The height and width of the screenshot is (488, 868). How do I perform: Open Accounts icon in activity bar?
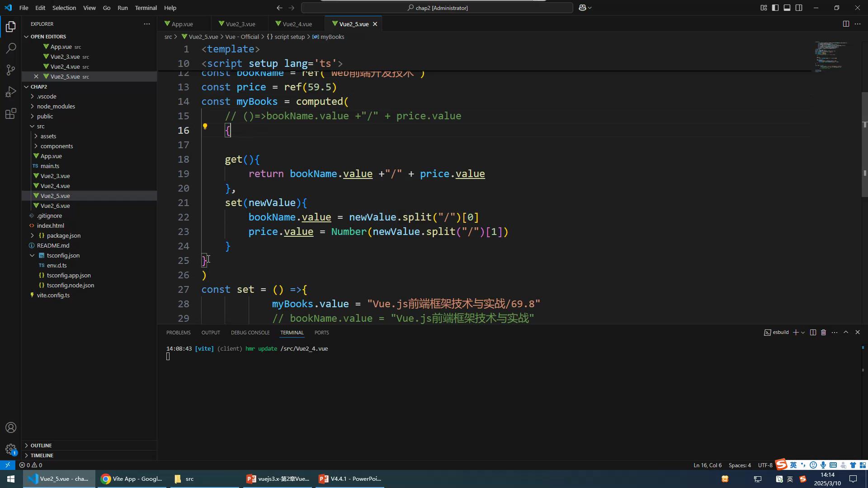(x=11, y=427)
